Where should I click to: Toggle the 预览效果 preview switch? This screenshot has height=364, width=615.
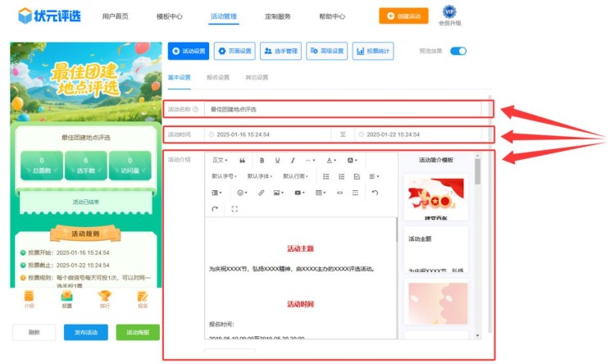coord(458,51)
